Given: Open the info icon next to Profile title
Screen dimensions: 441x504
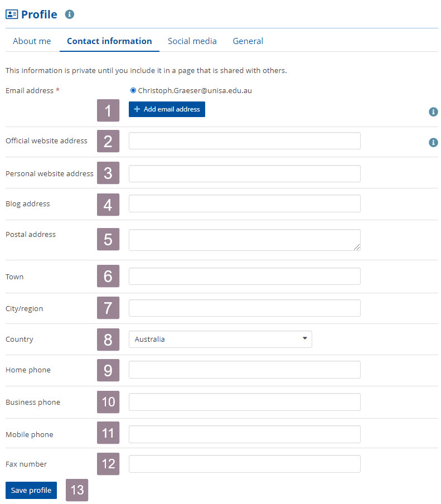Looking at the screenshot, I should (x=70, y=14).
